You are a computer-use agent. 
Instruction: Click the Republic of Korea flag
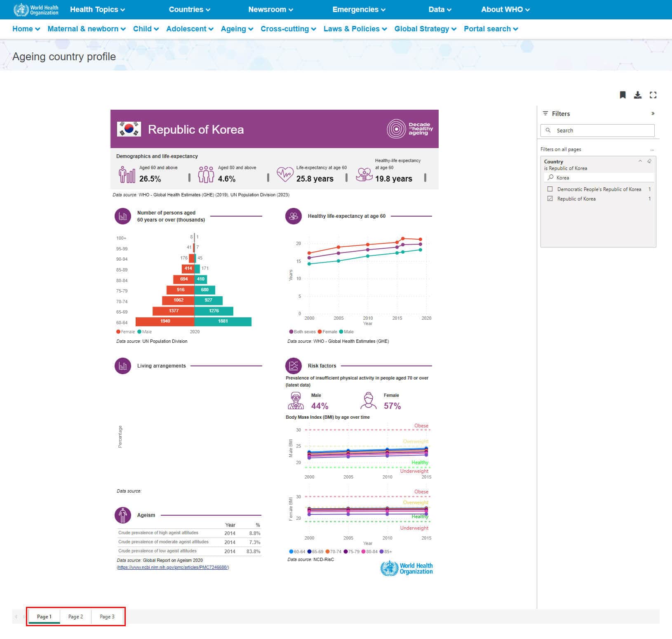pos(129,129)
